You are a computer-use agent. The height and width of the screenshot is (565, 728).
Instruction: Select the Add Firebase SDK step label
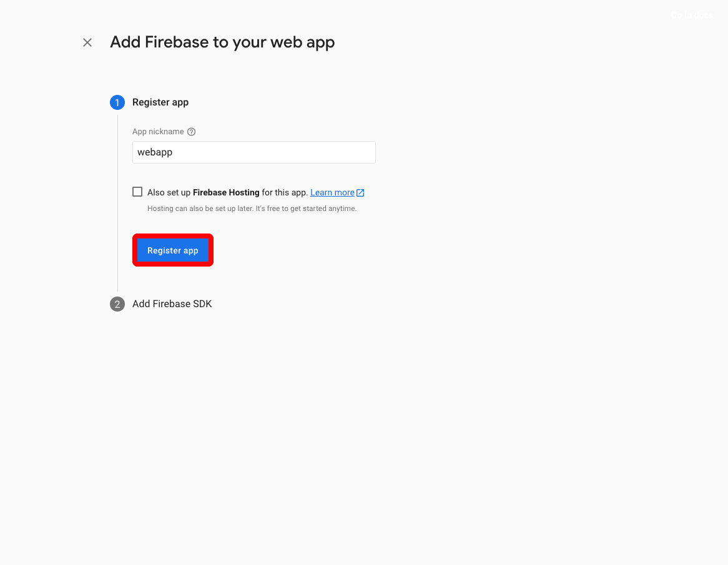point(172,304)
